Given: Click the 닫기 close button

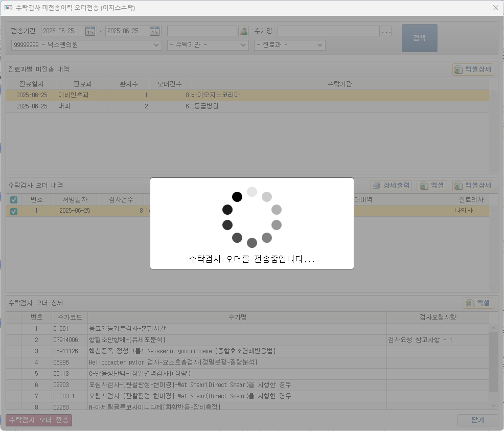Looking at the screenshot, I should 477,420.
